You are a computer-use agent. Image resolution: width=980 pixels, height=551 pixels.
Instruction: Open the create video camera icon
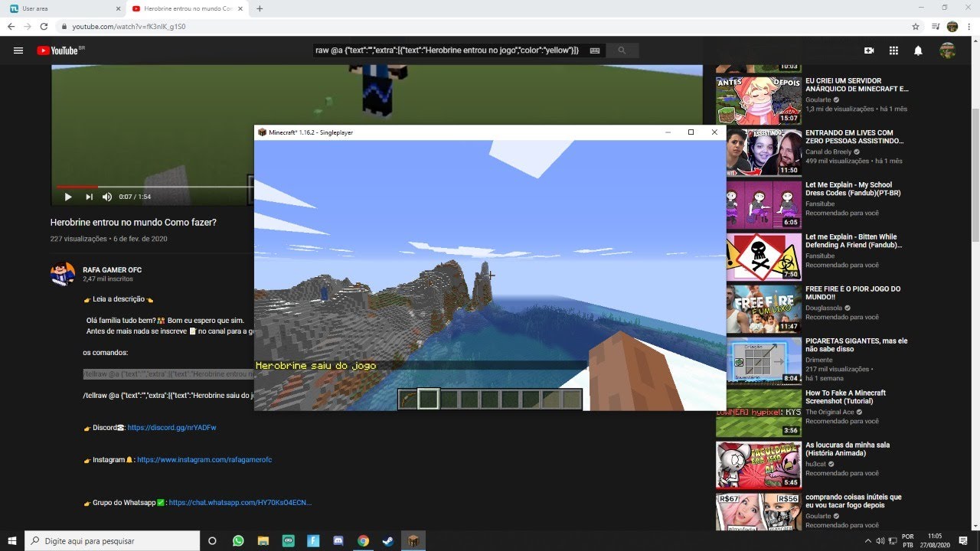[x=869, y=51]
